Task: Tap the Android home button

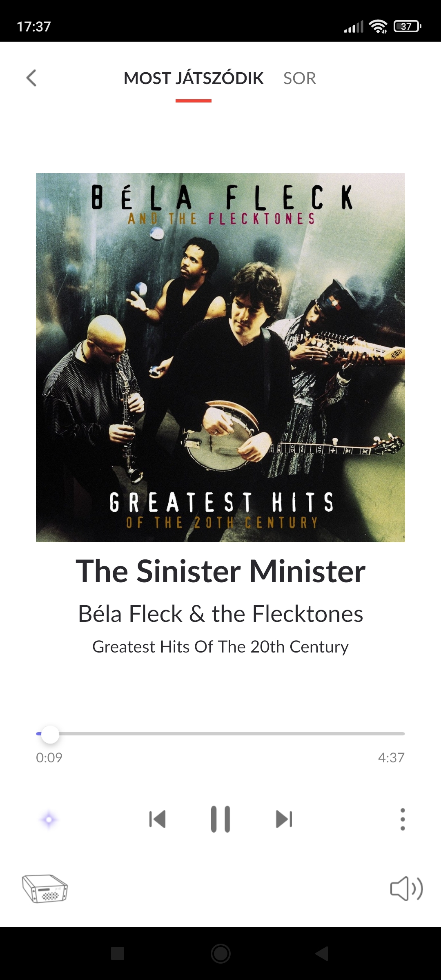Action: (220, 954)
